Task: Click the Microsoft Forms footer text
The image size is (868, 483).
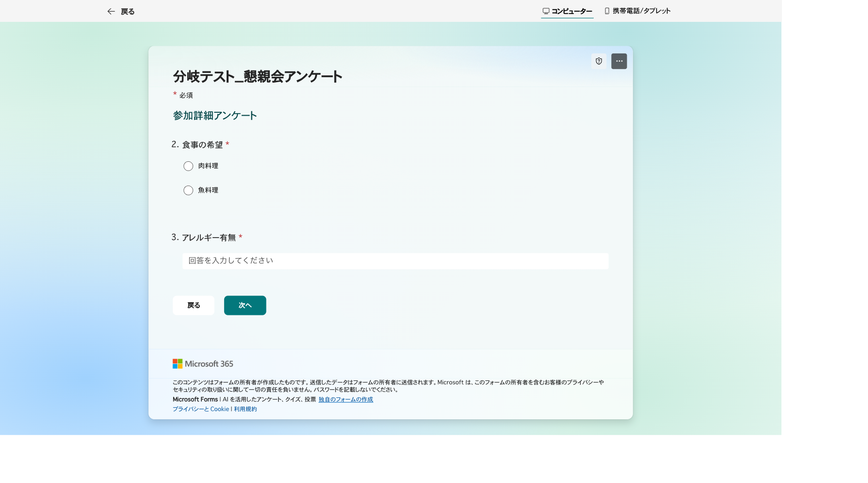Action: tap(195, 399)
